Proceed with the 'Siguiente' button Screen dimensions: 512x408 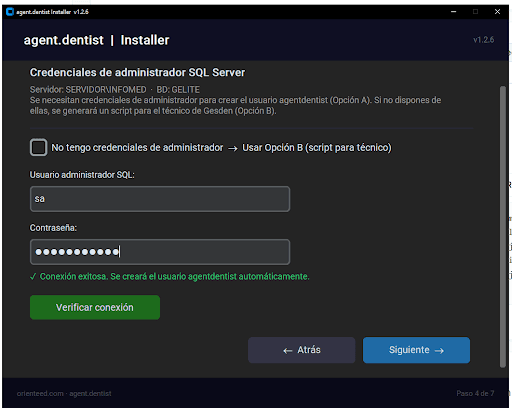(416, 350)
